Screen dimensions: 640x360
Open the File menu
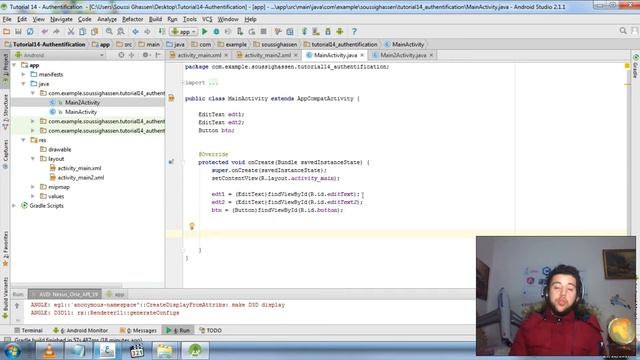[x=7, y=19]
